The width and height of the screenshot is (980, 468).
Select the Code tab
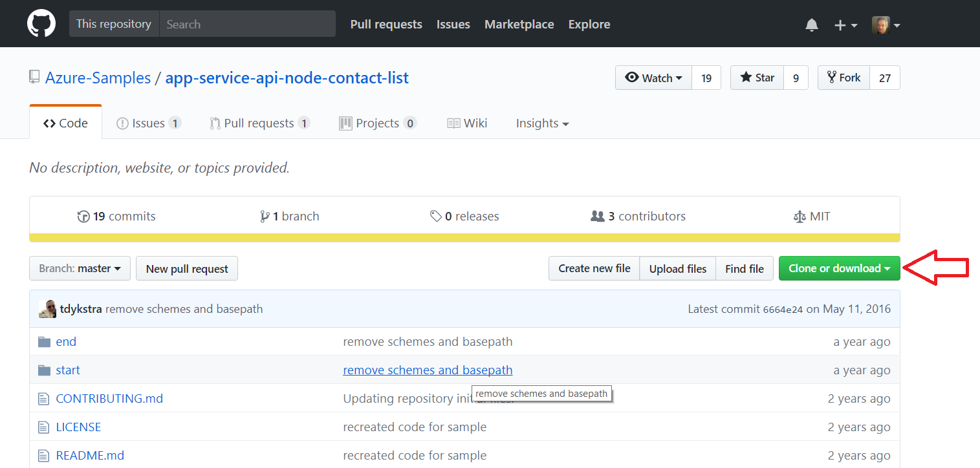point(65,123)
